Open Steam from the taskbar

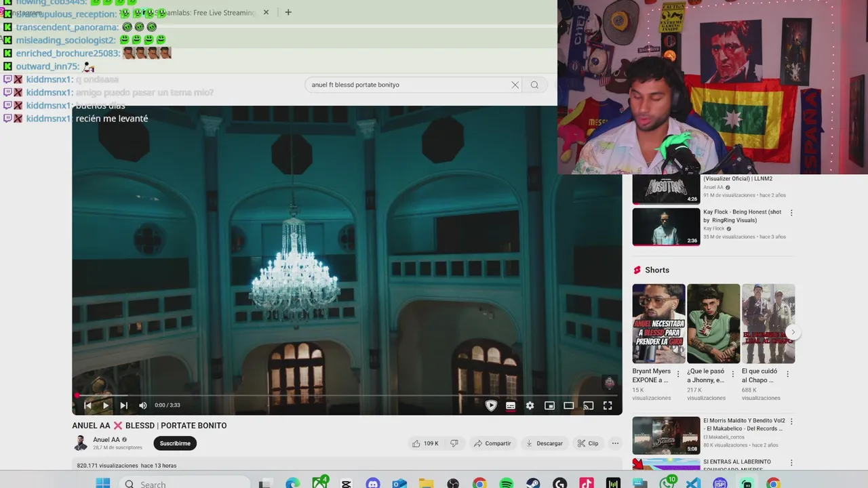533,483
